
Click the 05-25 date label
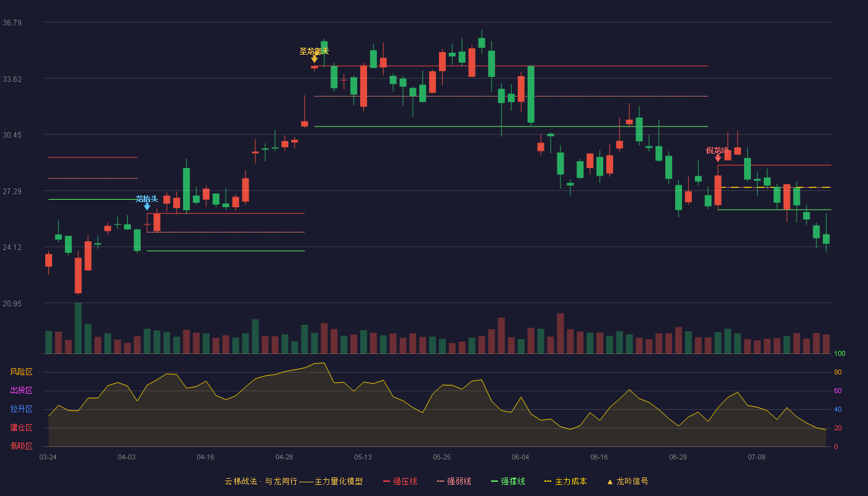click(x=441, y=457)
